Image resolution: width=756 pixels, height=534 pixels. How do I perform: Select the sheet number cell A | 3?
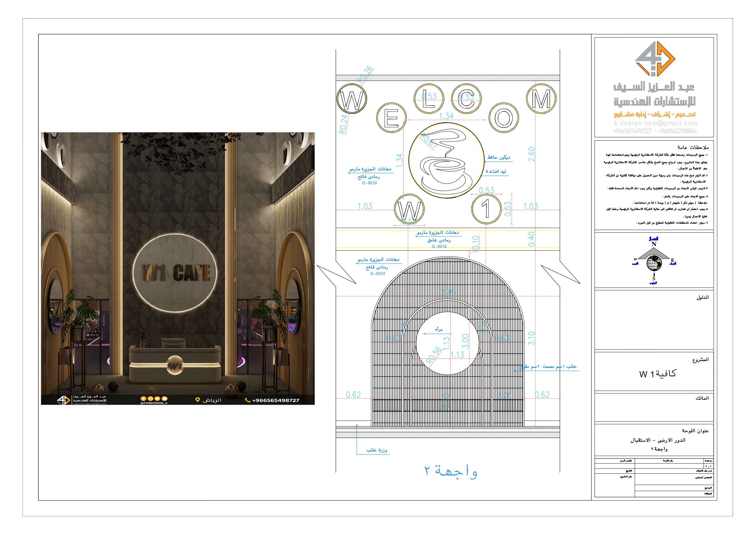(709, 467)
